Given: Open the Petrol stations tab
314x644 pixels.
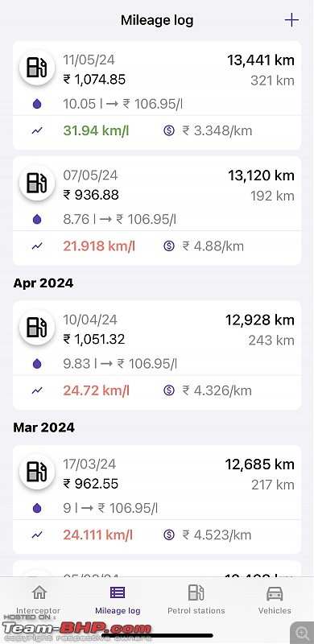Looking at the screenshot, I should pos(196,600).
